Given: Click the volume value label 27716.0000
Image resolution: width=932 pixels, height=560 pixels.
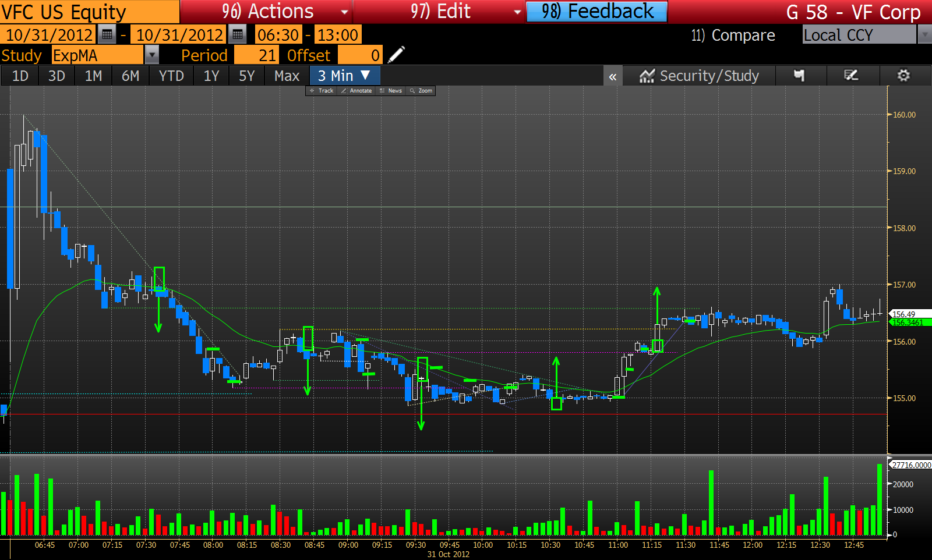Looking at the screenshot, I should pyautogui.click(x=912, y=465).
